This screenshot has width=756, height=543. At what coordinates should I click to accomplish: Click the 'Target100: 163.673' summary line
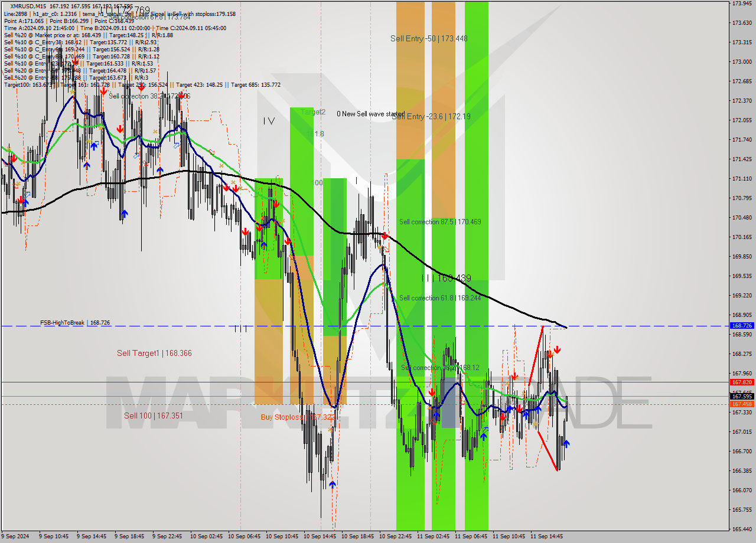(142, 85)
